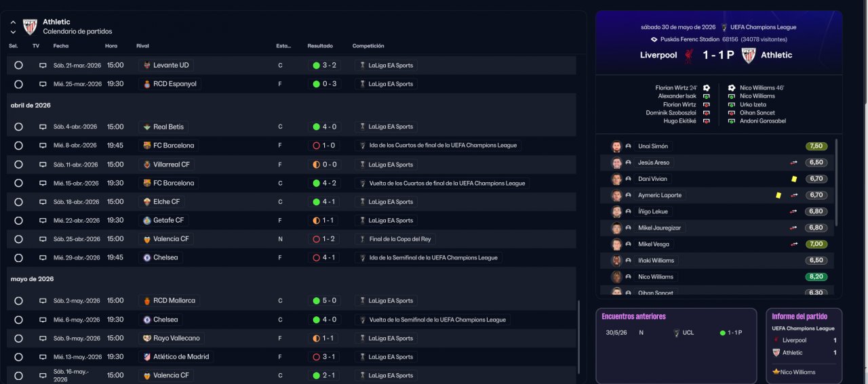The image size is (868, 384).
Task: Open the 4 - 2 Barcelona second-leg result
Action: [x=324, y=183]
